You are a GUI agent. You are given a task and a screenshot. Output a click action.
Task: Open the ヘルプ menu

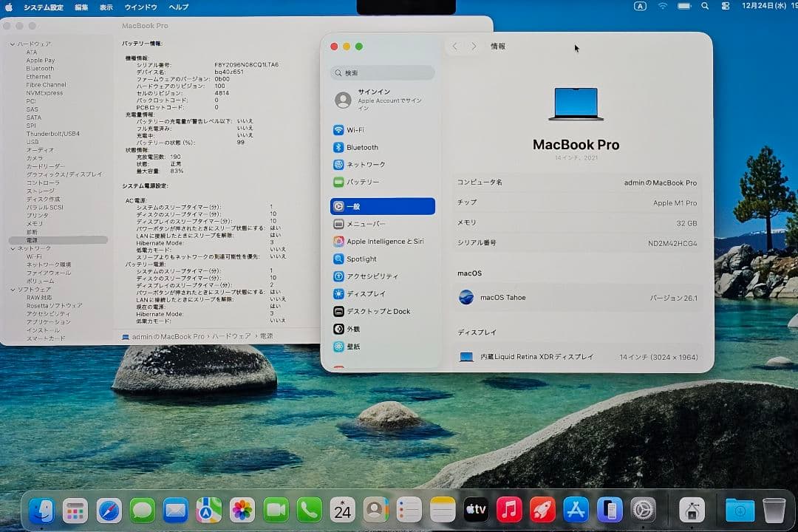tap(177, 7)
